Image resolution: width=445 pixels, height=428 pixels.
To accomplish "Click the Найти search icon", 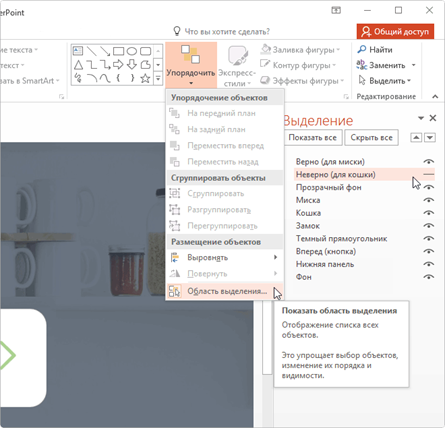I will (361, 50).
